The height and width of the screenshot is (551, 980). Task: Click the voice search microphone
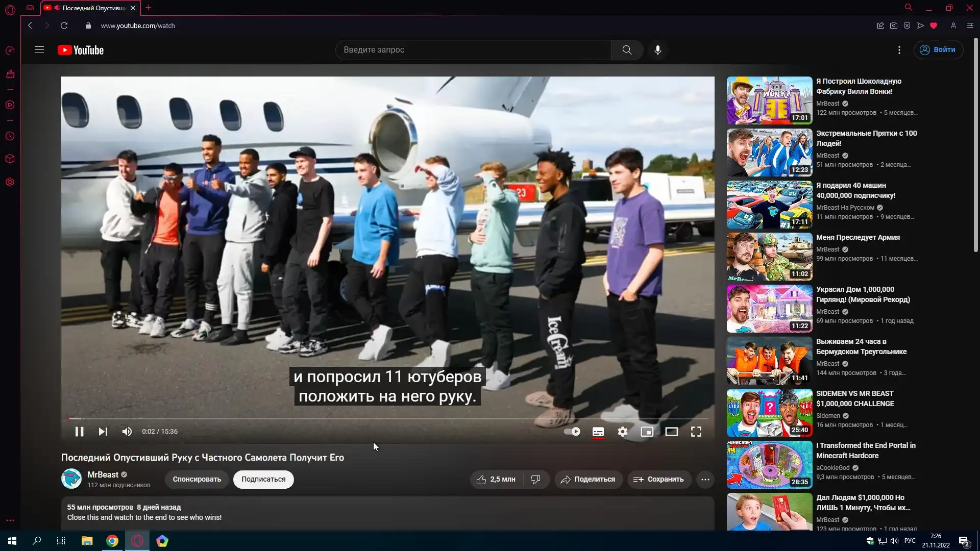point(657,50)
